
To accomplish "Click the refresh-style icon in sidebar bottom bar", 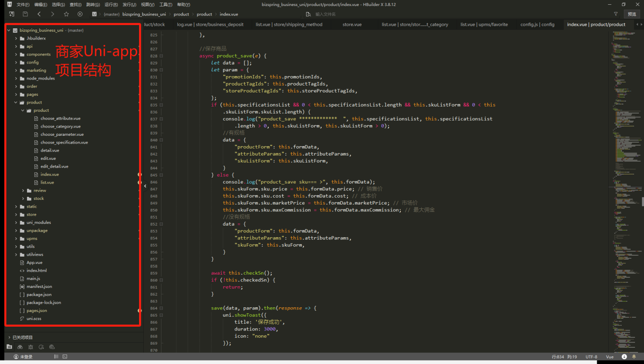I will pos(41,347).
